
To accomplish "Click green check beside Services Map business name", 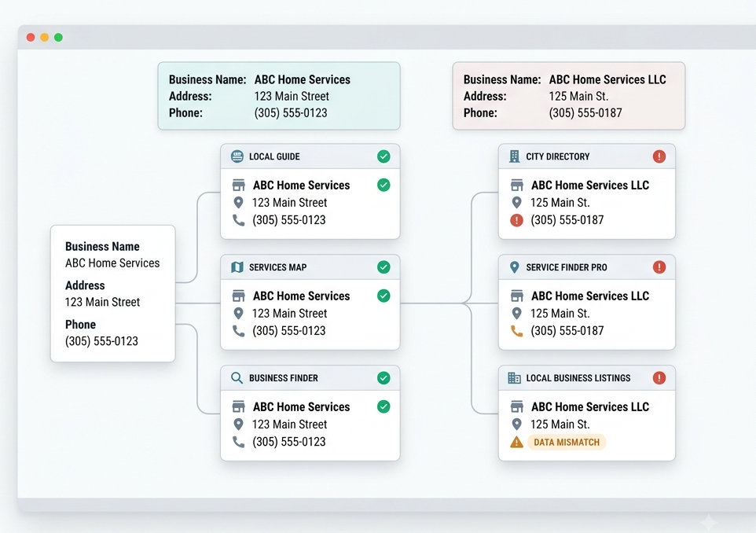I will coord(384,296).
